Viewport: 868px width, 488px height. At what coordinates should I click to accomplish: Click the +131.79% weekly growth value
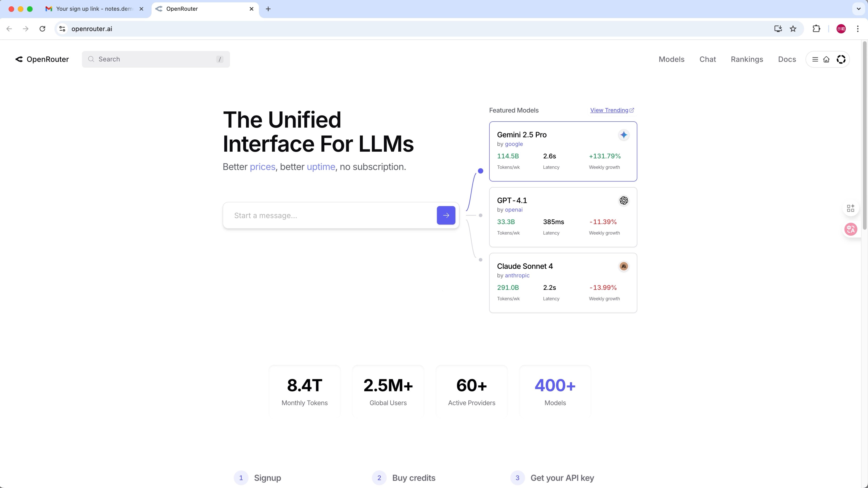[x=605, y=156]
